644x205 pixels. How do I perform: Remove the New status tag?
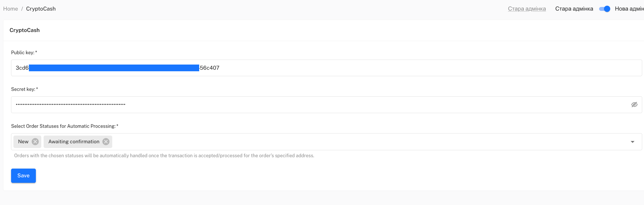tap(35, 142)
